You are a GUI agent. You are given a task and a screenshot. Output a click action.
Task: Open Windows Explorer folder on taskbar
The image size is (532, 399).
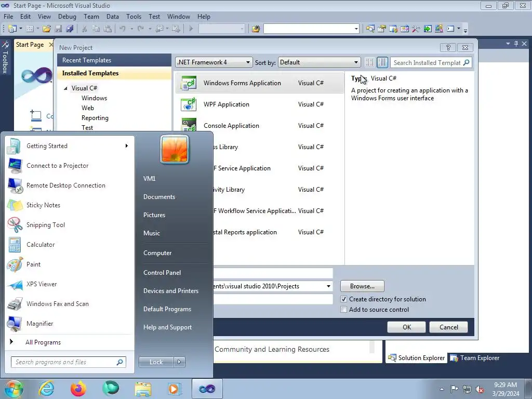(x=143, y=389)
